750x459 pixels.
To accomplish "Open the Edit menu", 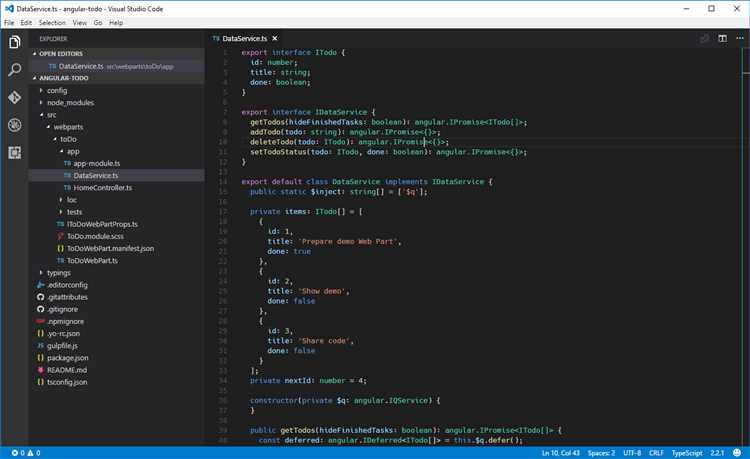I will pyautogui.click(x=26, y=22).
